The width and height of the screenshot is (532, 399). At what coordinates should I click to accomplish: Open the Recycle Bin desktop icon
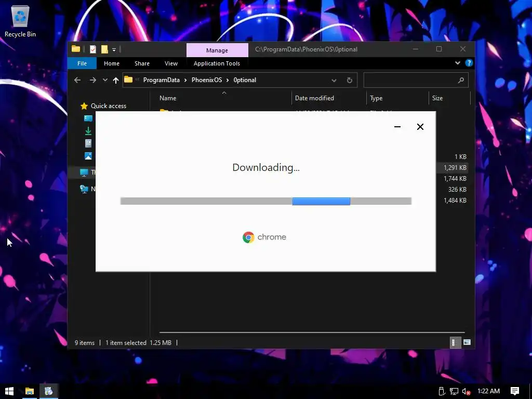coord(20,21)
